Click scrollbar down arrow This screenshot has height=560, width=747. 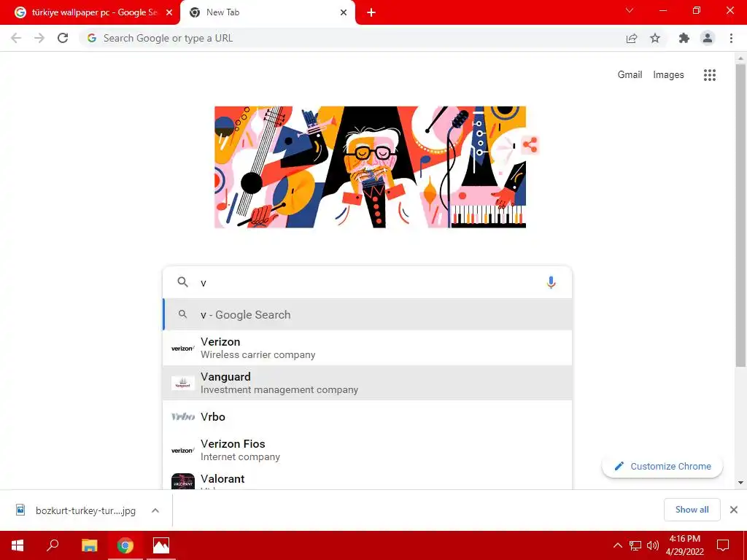click(740, 483)
